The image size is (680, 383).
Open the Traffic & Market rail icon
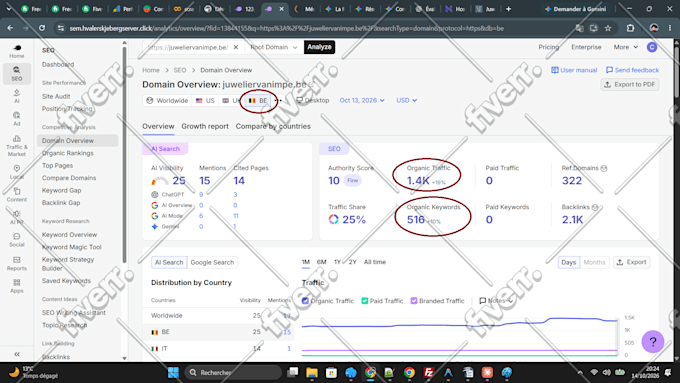16,145
